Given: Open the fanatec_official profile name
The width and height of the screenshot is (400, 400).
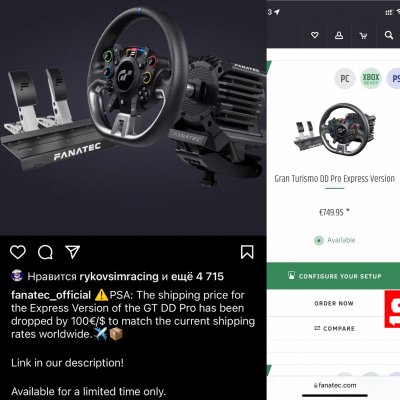Looking at the screenshot, I should point(51,295).
